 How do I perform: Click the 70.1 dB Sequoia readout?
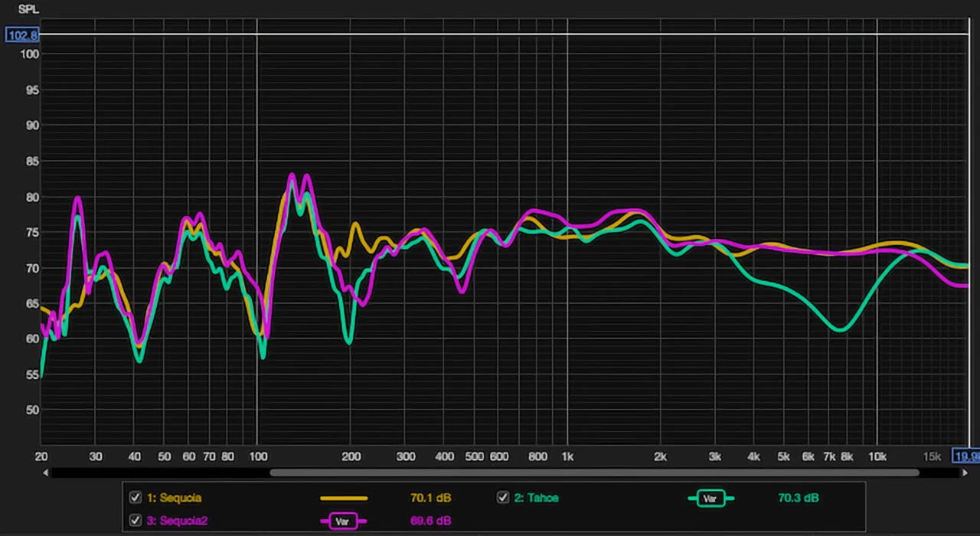430,498
